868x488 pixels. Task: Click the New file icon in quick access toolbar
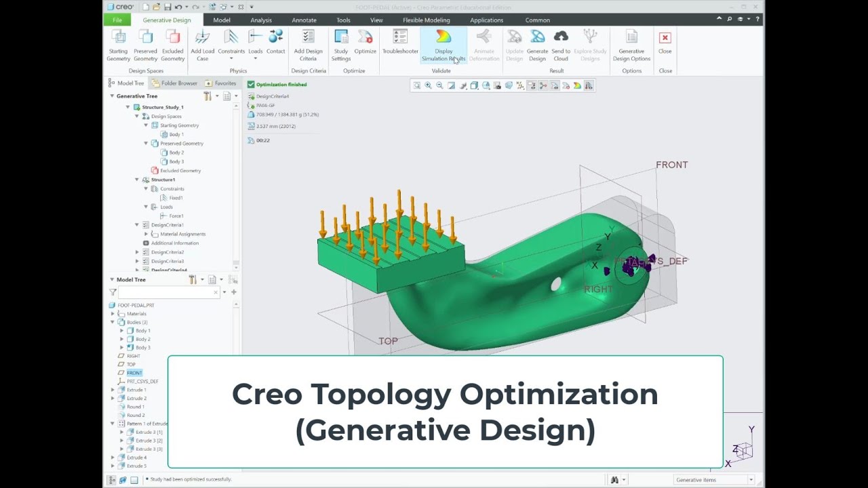[145, 7]
